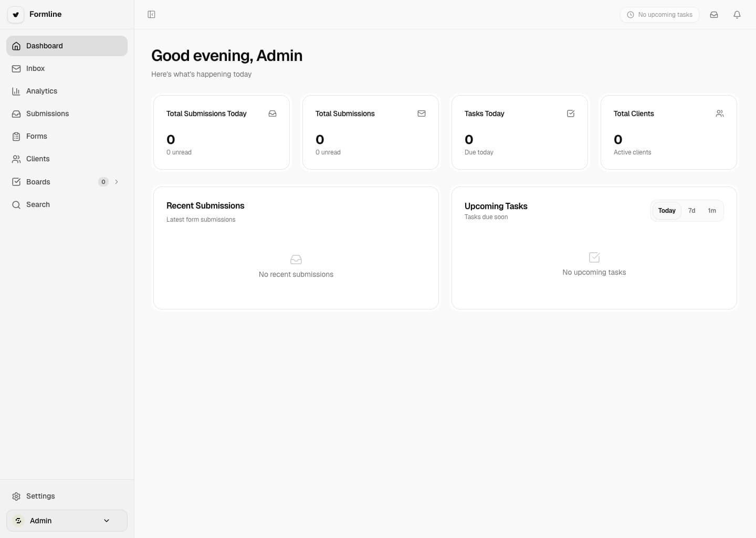Click the inbox tray icon in header

coord(714,15)
